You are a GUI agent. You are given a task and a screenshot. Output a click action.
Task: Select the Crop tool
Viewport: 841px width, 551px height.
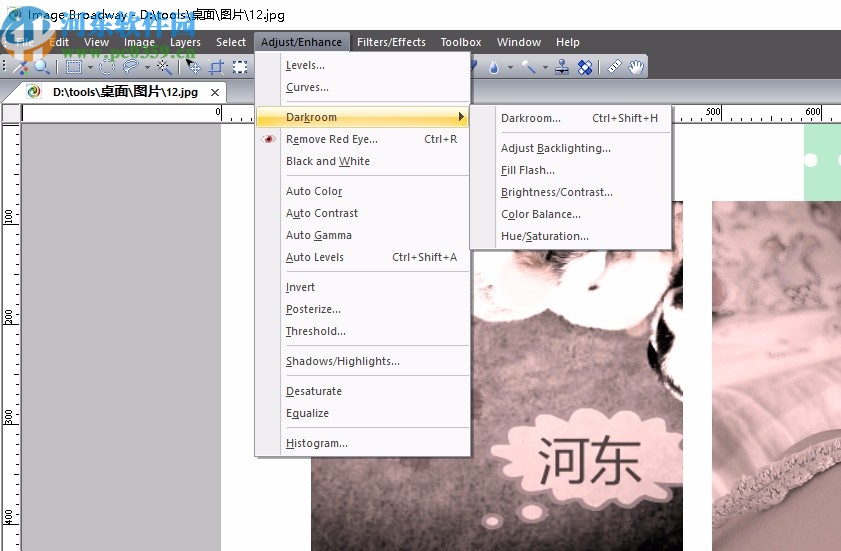[x=216, y=67]
